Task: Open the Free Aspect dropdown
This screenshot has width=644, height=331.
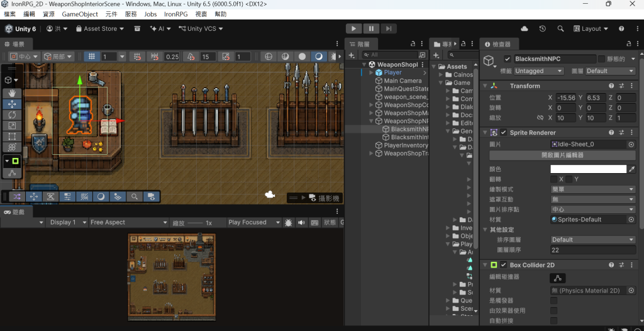Action: click(128, 222)
